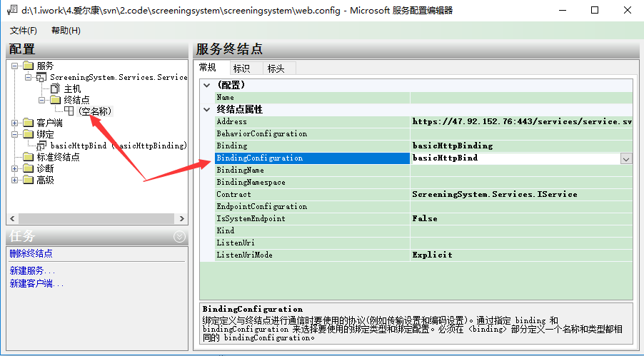Click the Address value field

[x=521, y=121]
